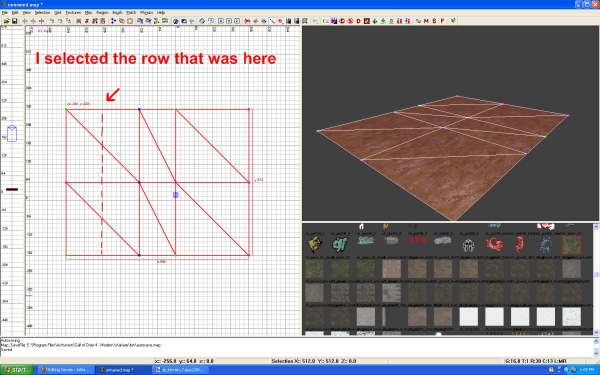Viewport: 600px width, 375px height.
Task: Click the system tray clock
Action: 586,370
